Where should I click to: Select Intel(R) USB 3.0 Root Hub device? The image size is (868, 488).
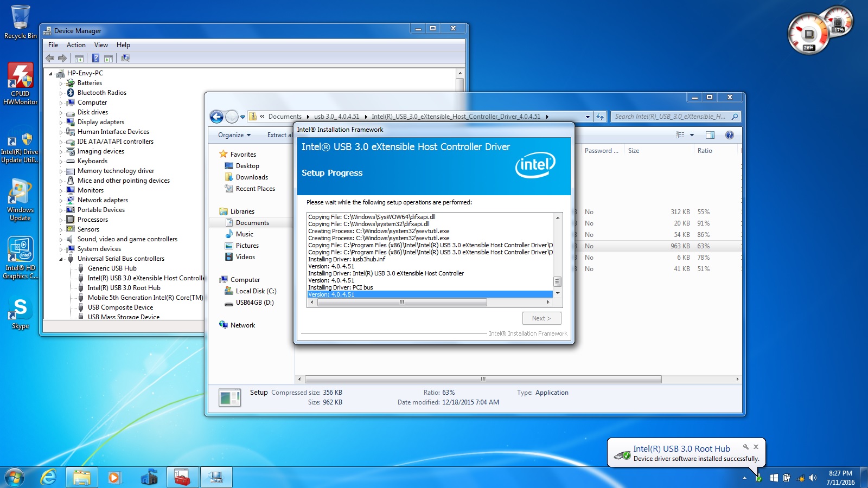[124, 288]
